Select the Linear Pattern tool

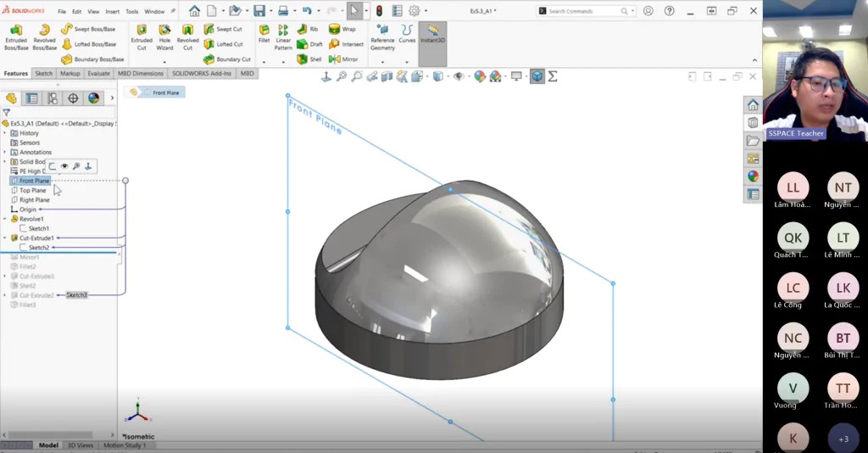(x=283, y=37)
